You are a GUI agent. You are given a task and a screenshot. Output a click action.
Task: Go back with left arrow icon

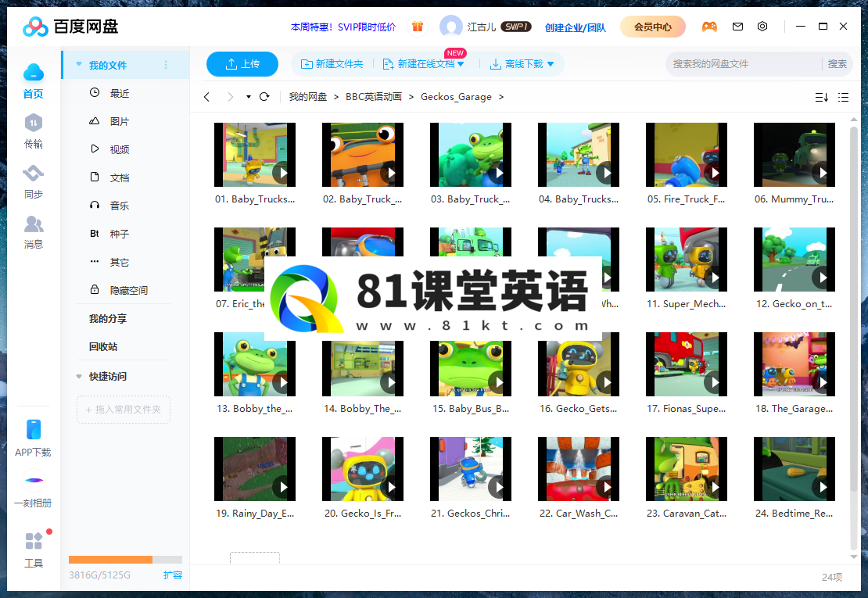click(x=206, y=97)
